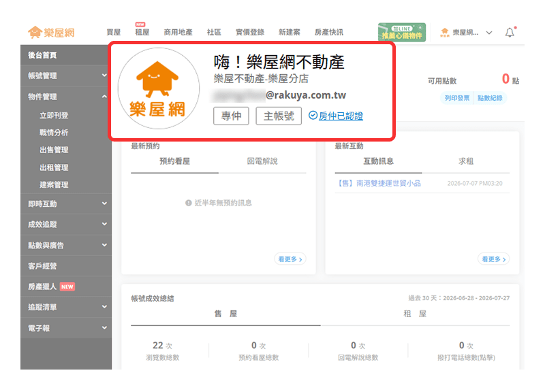Open 房產獵人 NEW item
This screenshot has height=392, width=545.
(66, 287)
